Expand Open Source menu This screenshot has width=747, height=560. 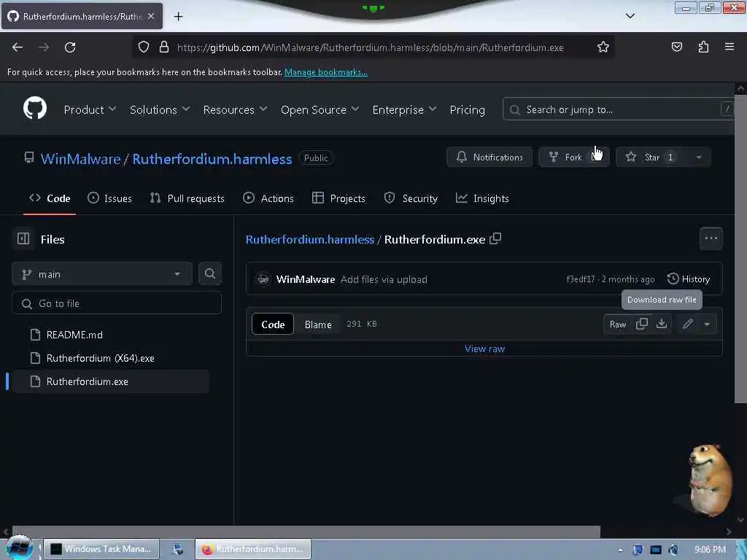(x=320, y=109)
